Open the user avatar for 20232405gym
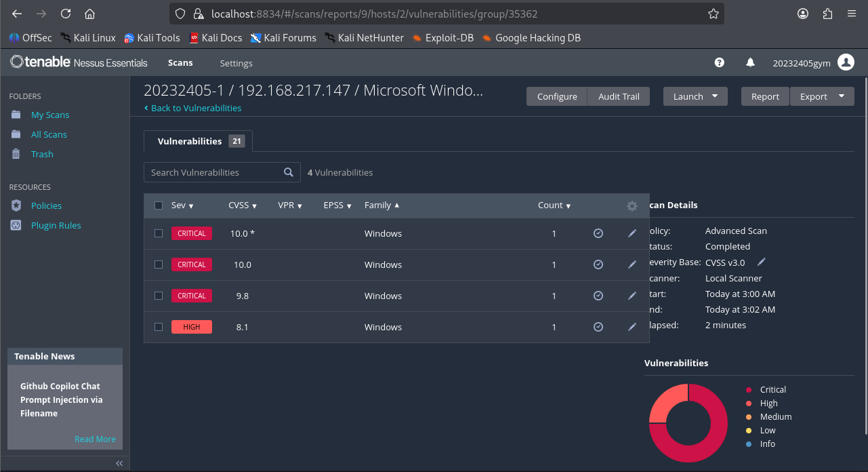The height and width of the screenshot is (472, 868). 846,62
